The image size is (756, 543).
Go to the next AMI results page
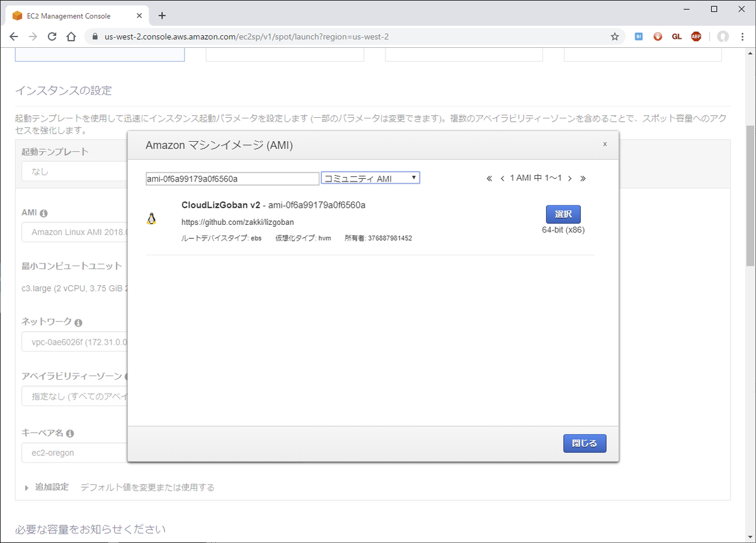tap(570, 178)
